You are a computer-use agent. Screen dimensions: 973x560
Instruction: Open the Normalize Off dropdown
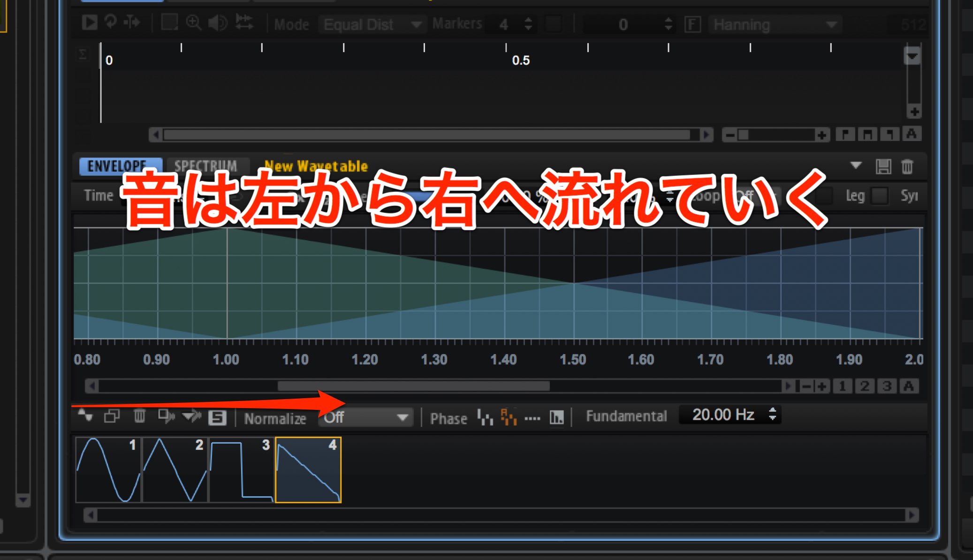click(365, 417)
